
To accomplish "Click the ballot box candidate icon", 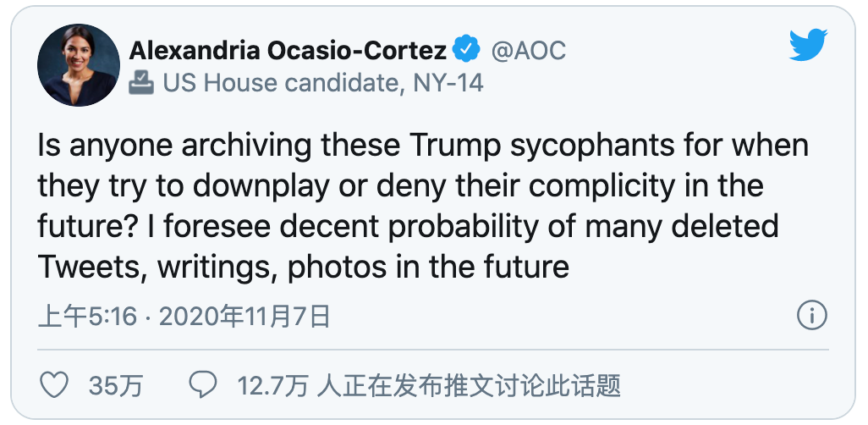I will click(141, 83).
